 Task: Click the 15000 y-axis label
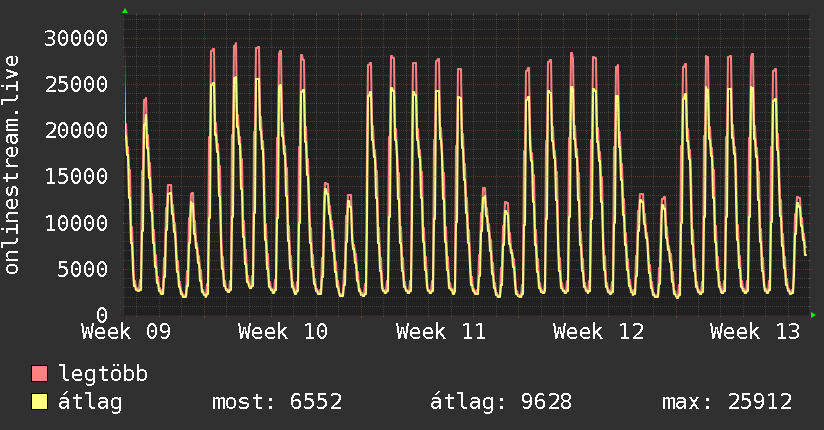tap(76, 177)
